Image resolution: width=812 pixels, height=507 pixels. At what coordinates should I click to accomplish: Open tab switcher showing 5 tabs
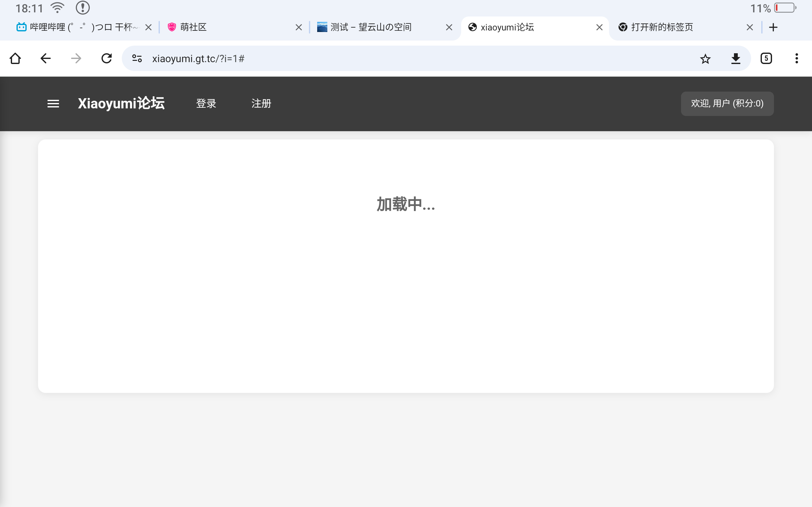click(x=766, y=59)
